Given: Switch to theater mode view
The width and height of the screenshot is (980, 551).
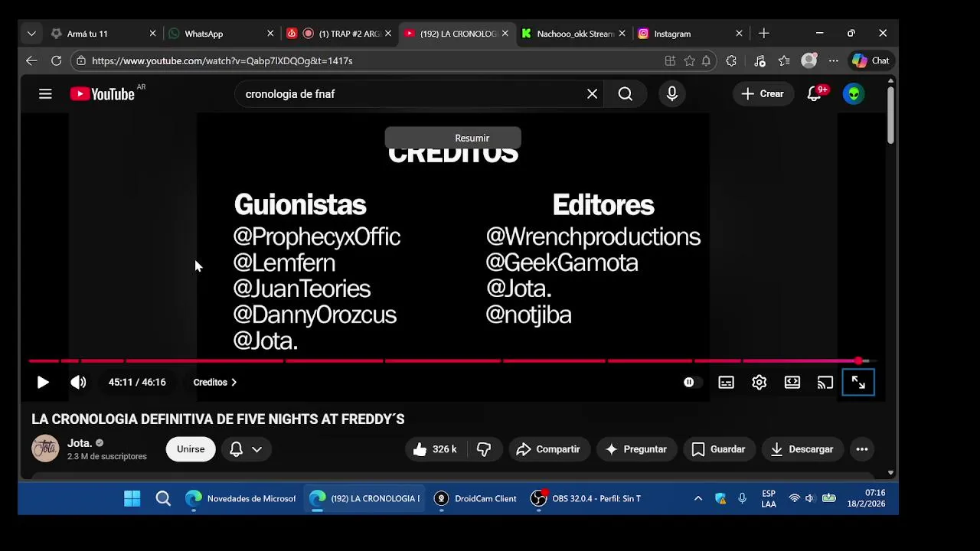Looking at the screenshot, I should tap(792, 382).
